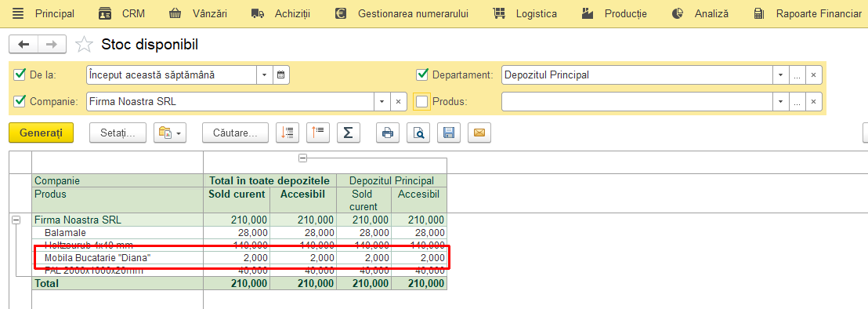
Task: Enable the Produs filter checkbox
Action: pyautogui.click(x=421, y=101)
